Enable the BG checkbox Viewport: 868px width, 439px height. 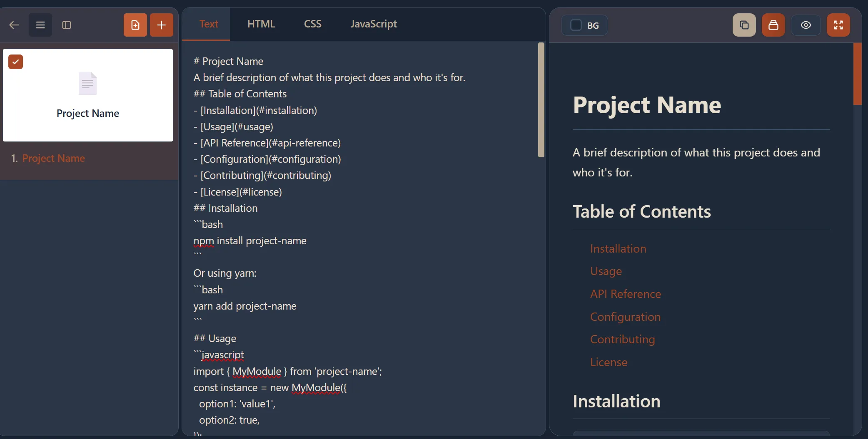pyautogui.click(x=576, y=25)
